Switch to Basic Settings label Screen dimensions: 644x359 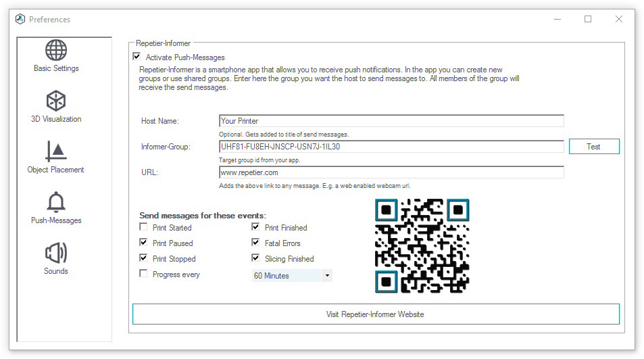point(56,68)
